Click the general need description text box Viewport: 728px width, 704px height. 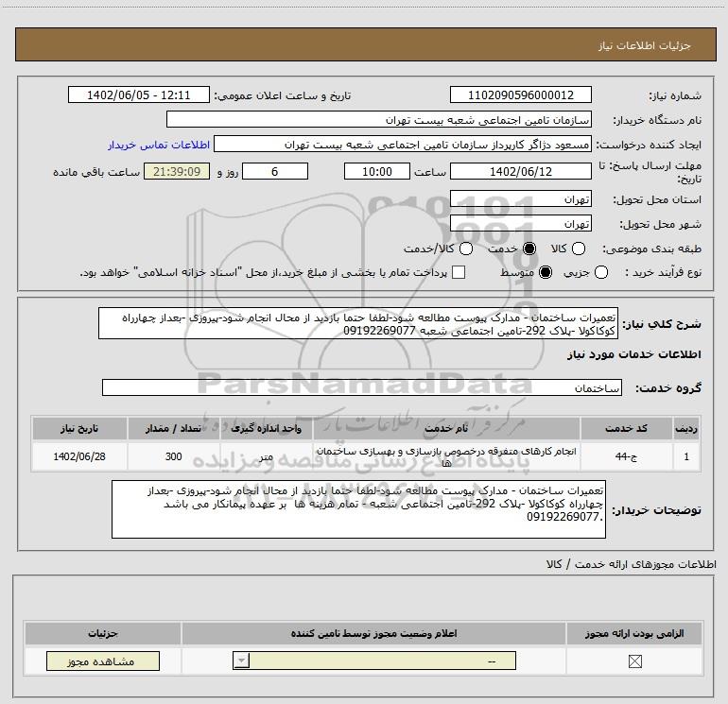pyautogui.click(x=358, y=323)
